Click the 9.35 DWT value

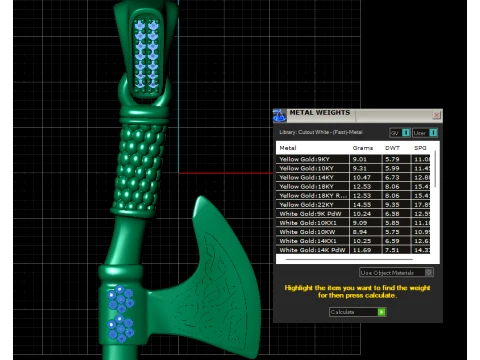coord(392,205)
